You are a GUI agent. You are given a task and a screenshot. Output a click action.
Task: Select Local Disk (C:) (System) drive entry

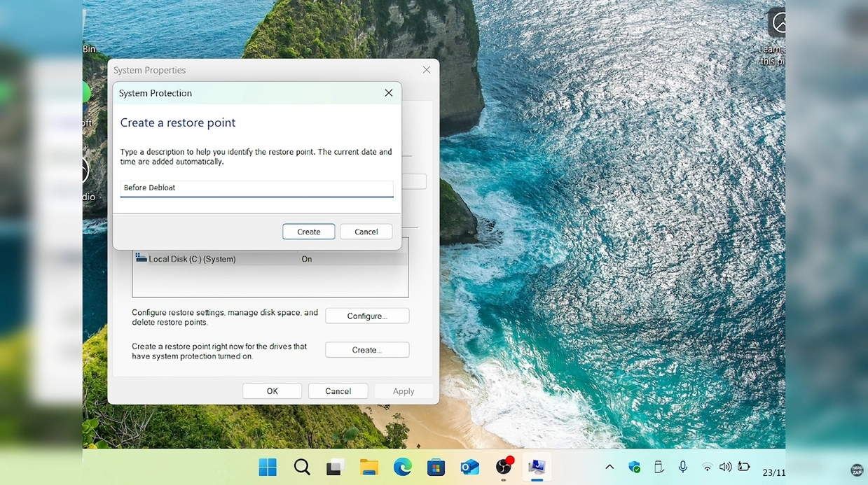point(191,259)
